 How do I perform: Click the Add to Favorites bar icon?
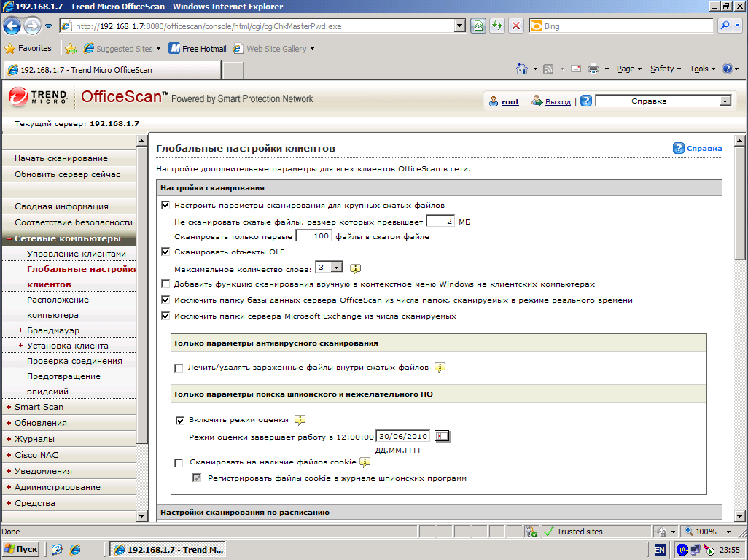pyautogui.click(x=71, y=49)
